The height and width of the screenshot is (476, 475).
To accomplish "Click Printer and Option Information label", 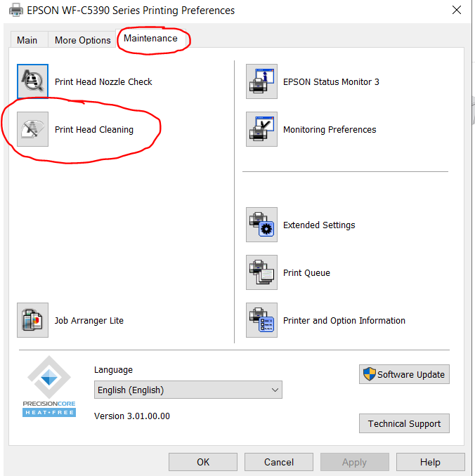I will [344, 321].
